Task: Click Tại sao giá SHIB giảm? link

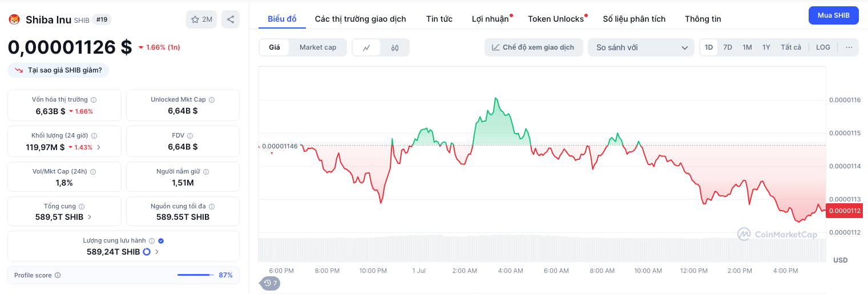Action: [58, 70]
